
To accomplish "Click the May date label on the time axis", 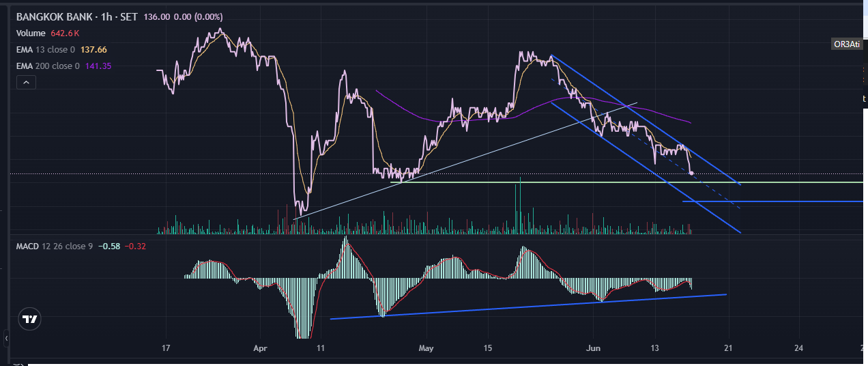I will pyautogui.click(x=426, y=348).
